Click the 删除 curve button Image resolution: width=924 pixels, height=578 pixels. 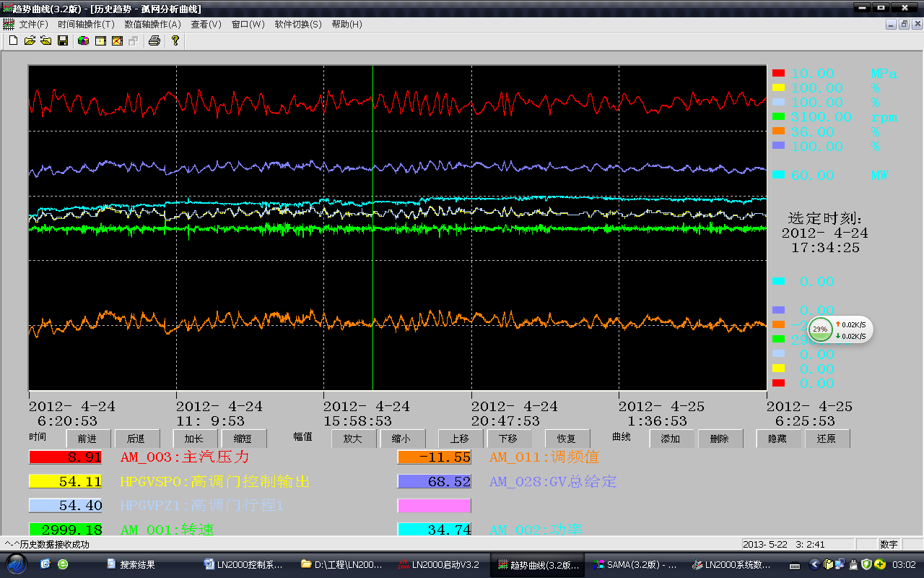tap(720, 439)
